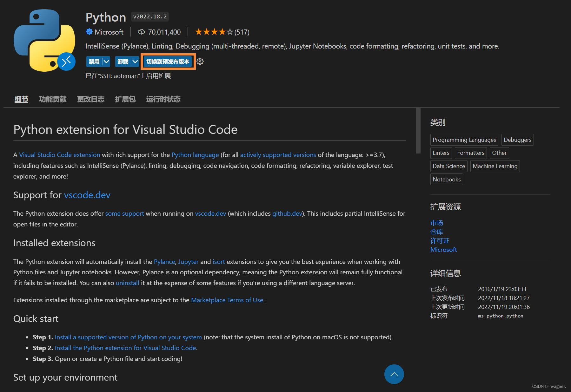This screenshot has width=571, height=392.
Task: Open the Visual Studio Code extension link
Action: 60,155
